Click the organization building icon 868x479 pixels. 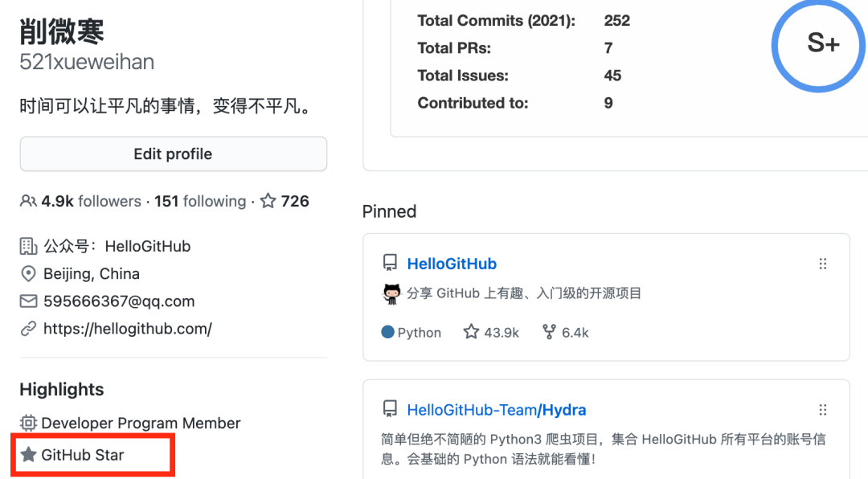tap(28, 246)
